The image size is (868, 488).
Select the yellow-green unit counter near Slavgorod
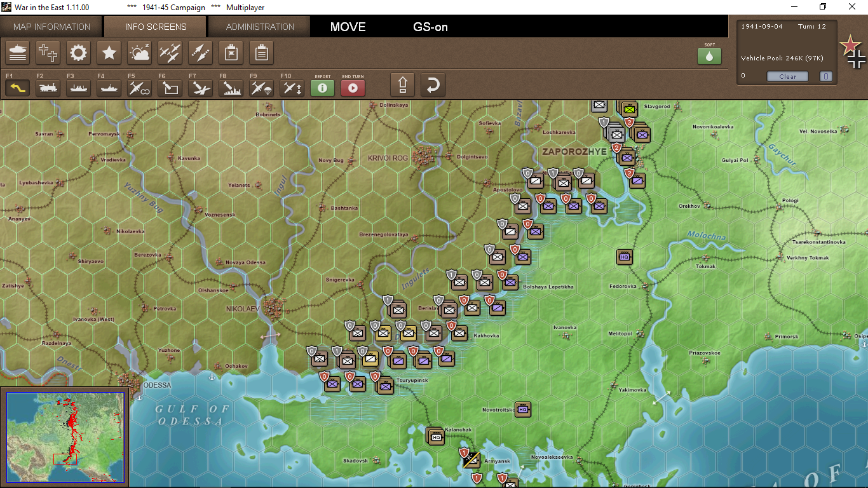(x=629, y=109)
